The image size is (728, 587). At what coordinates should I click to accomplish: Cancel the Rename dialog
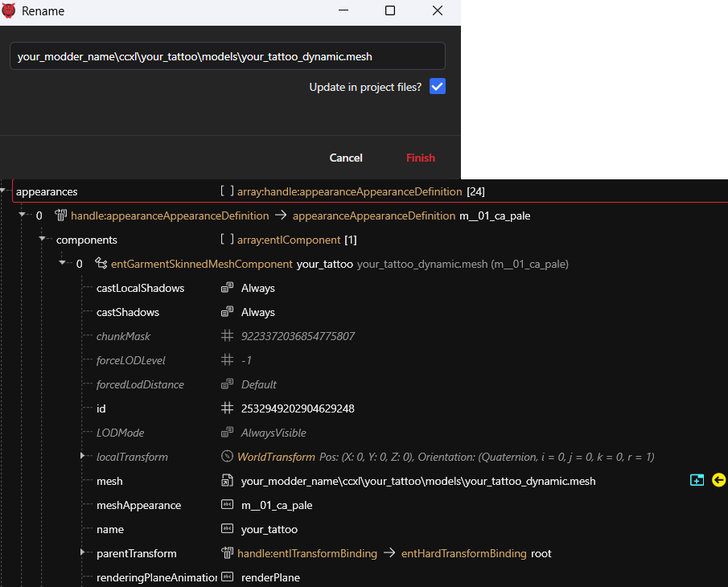346,158
